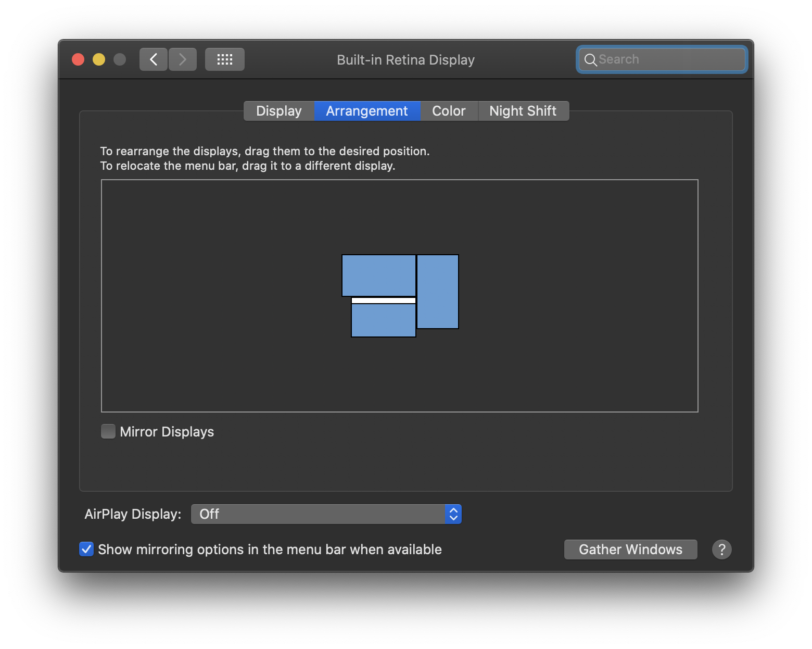
Task: Click the white menu bar strip on a display
Action: point(383,300)
